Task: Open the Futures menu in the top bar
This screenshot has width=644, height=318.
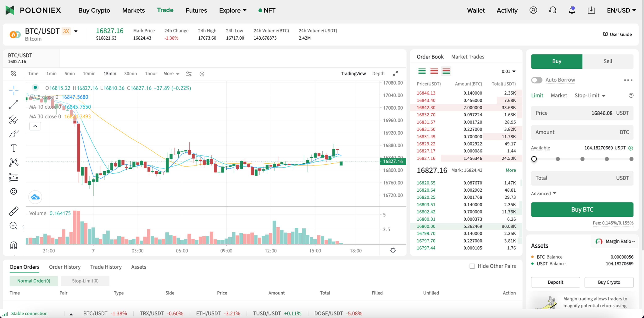Action: point(196,10)
